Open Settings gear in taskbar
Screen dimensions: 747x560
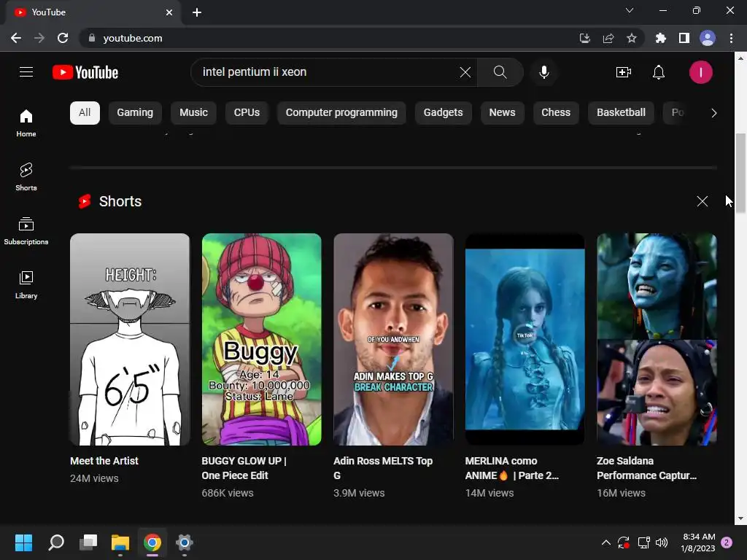point(184,542)
